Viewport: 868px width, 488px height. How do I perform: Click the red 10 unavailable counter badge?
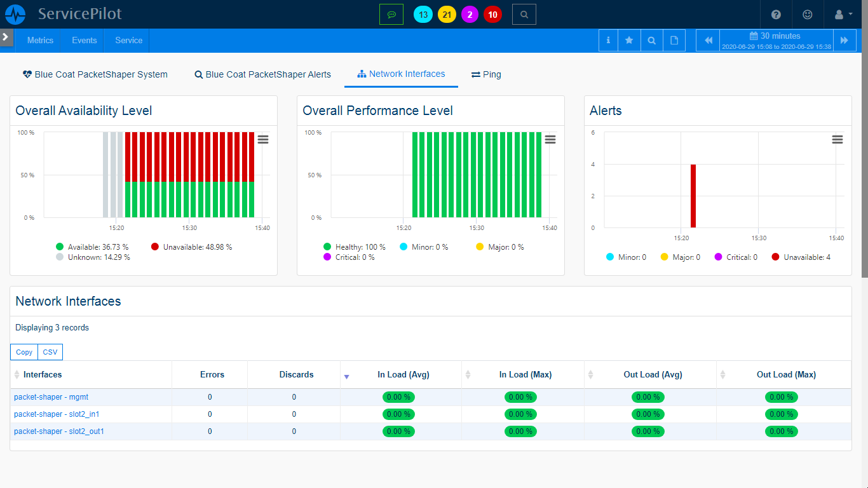pos(492,14)
